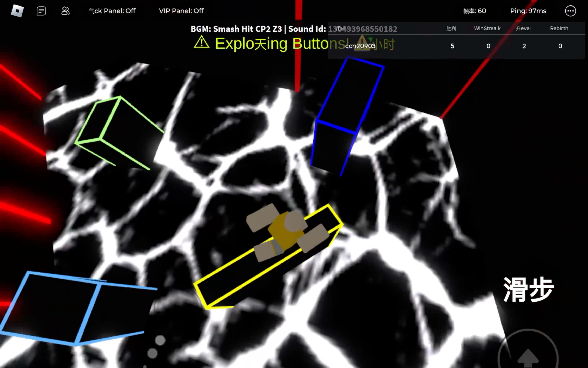This screenshot has height=368, width=588.
Task: Click the level column header
Action: (523, 28)
